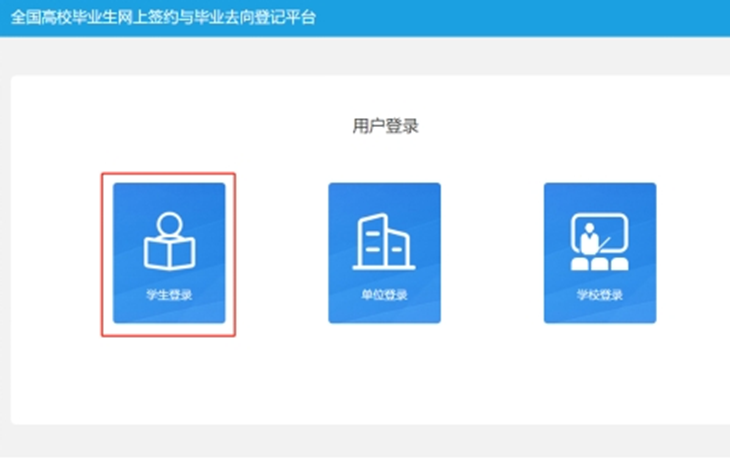Click the student reading book icon
The width and height of the screenshot is (730, 459).
168,240
